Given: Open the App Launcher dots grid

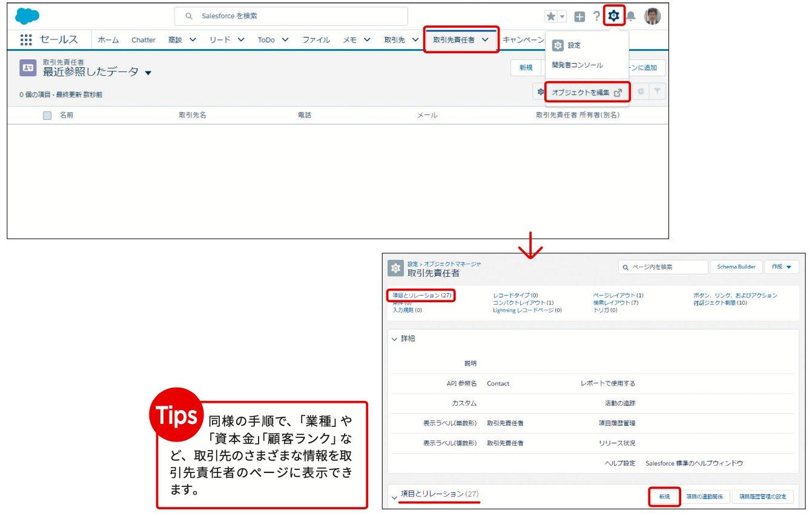Looking at the screenshot, I should click(26, 40).
